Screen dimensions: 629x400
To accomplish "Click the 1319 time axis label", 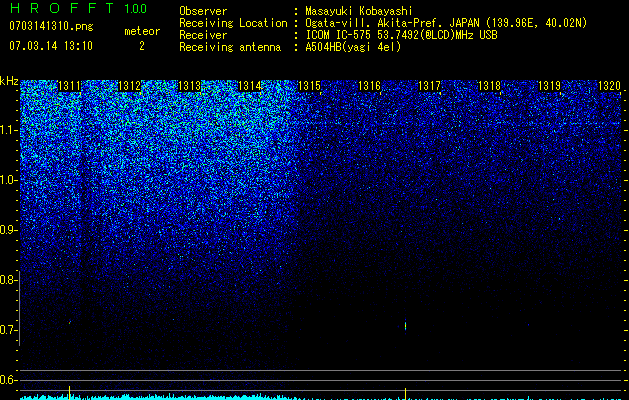I will (549, 86).
